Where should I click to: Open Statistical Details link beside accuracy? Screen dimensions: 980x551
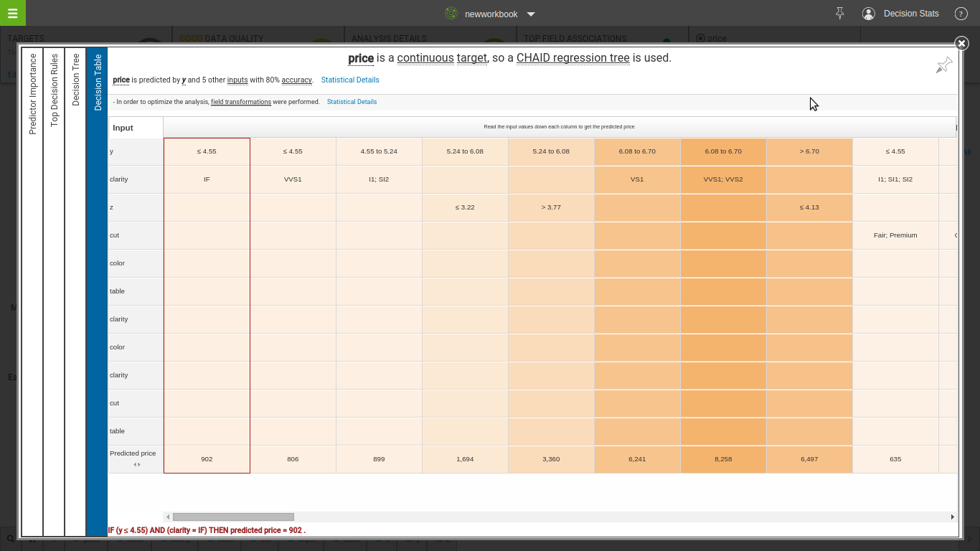pyautogui.click(x=350, y=80)
